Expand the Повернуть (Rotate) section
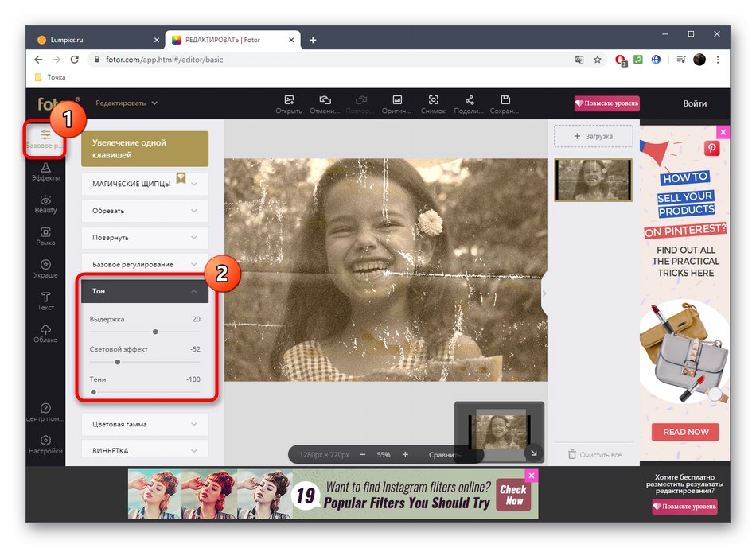The image size is (756, 548). click(x=145, y=238)
